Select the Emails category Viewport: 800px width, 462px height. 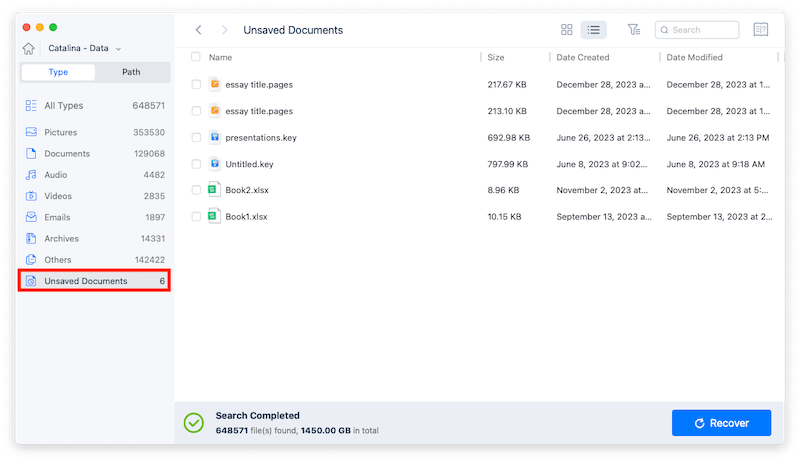[94, 217]
